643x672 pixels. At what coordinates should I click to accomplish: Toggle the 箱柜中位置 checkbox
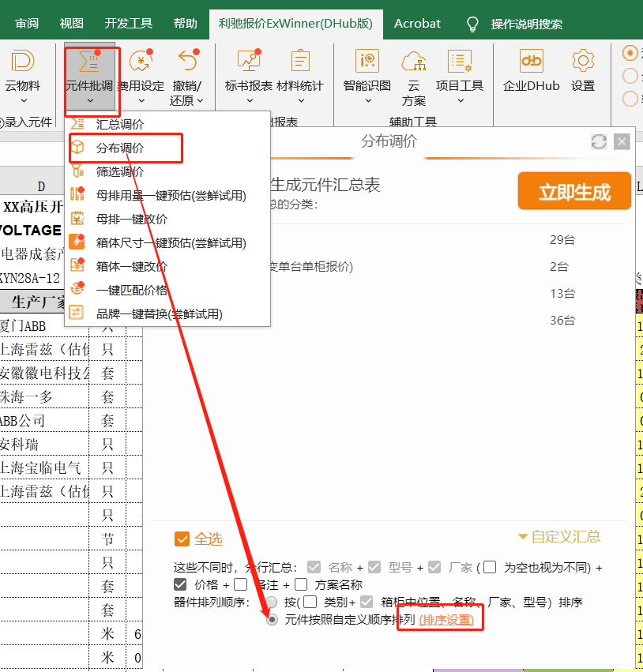click(367, 603)
